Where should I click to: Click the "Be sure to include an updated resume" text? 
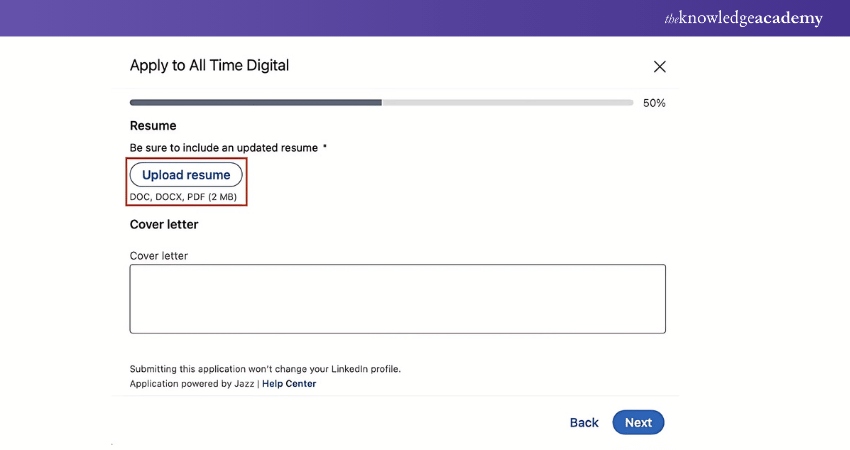pos(224,148)
